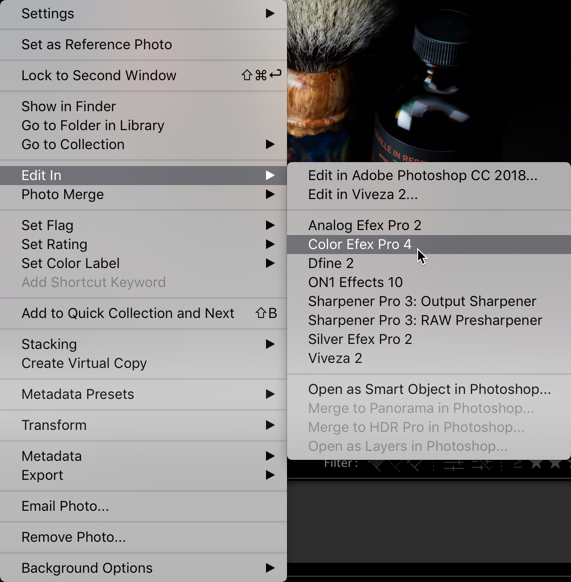Filter by rejected photos flag icon
This screenshot has height=582, width=571.
[x=415, y=465]
